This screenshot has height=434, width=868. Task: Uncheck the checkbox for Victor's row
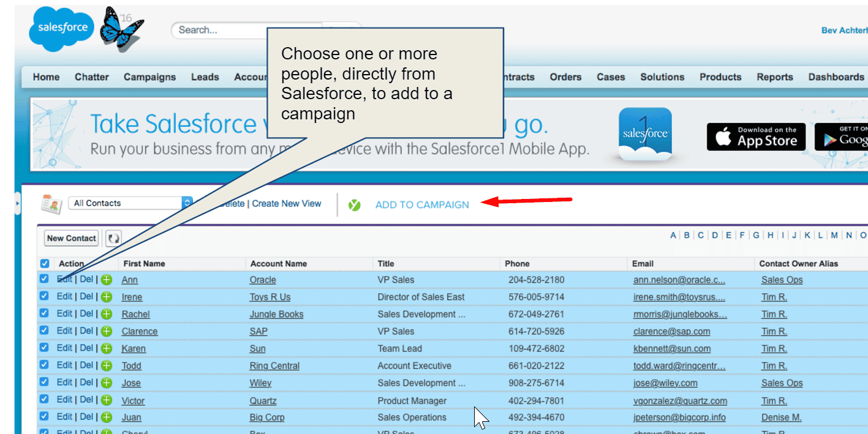44,400
